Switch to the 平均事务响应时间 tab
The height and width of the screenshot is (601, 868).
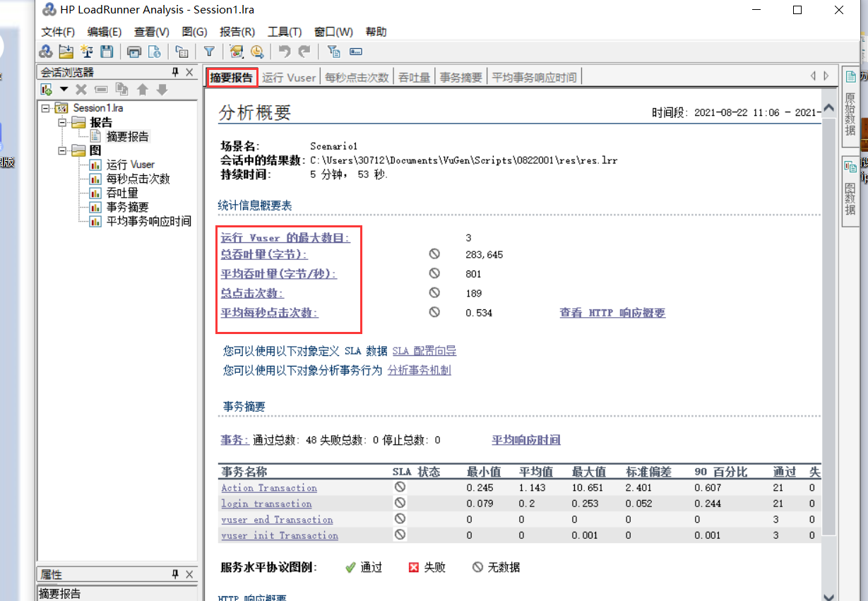tap(534, 78)
